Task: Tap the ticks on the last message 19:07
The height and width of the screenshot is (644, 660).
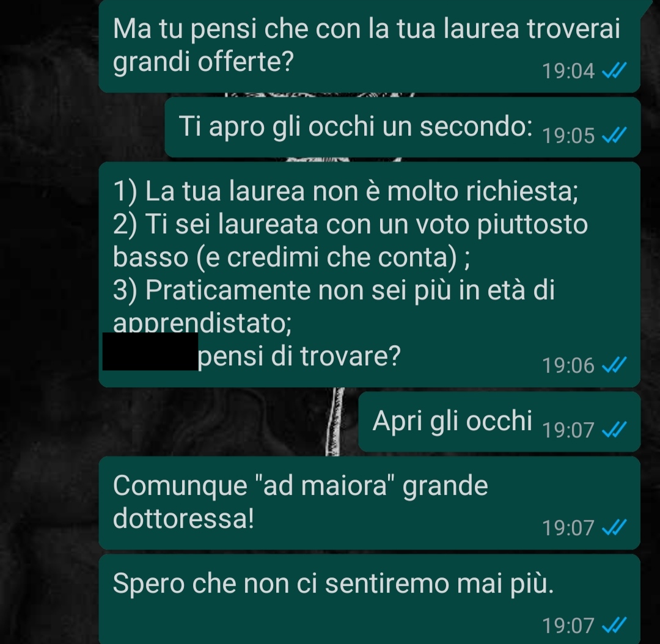Action: (x=614, y=625)
